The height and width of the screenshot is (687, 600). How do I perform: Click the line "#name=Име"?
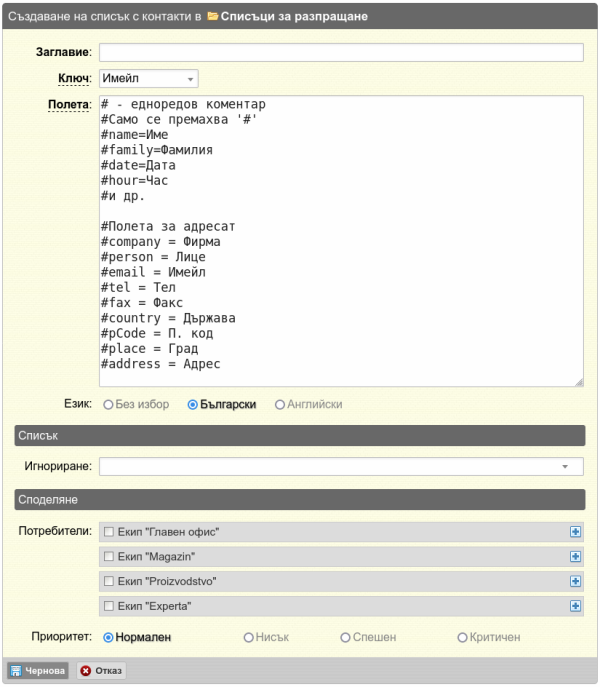pyautogui.click(x=135, y=135)
